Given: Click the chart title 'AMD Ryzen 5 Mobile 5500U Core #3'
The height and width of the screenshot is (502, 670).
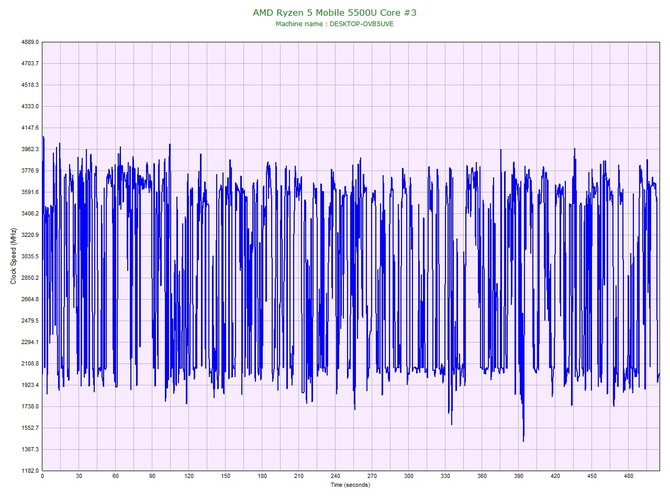Looking at the screenshot, I should pyautogui.click(x=334, y=10).
